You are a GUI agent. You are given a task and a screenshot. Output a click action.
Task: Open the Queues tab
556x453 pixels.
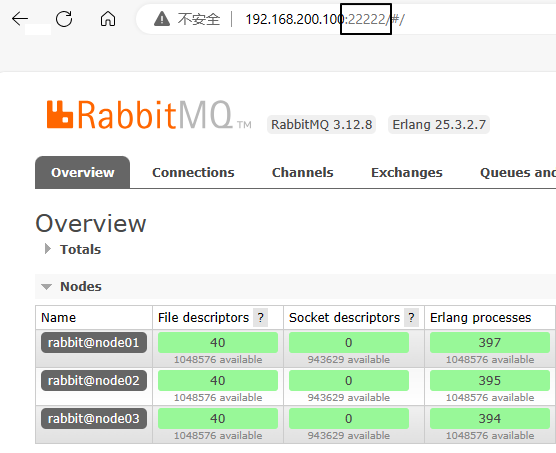pos(518,173)
